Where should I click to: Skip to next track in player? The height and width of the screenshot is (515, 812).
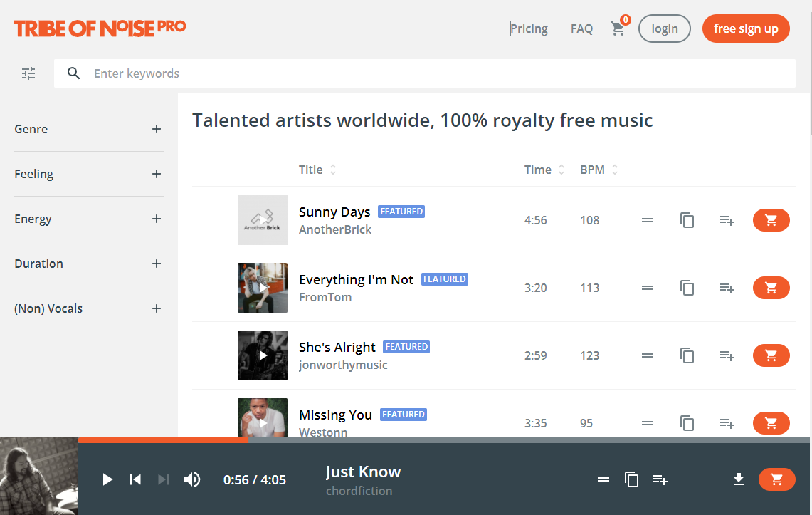[x=163, y=479]
